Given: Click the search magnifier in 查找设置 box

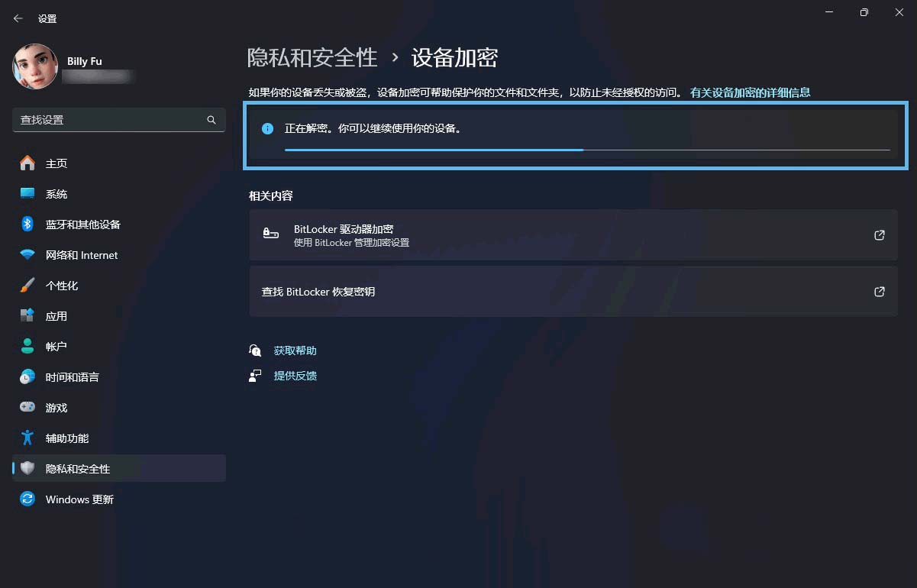Looking at the screenshot, I should (x=211, y=120).
